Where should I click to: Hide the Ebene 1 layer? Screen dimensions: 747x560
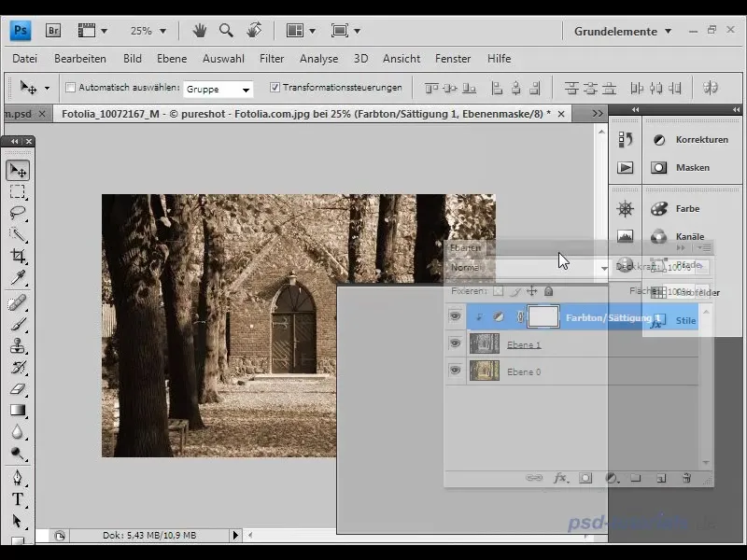click(x=455, y=343)
